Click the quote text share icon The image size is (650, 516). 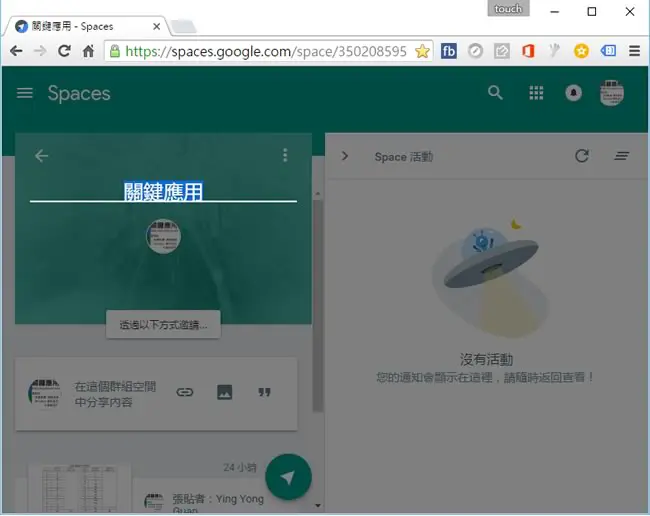264,392
